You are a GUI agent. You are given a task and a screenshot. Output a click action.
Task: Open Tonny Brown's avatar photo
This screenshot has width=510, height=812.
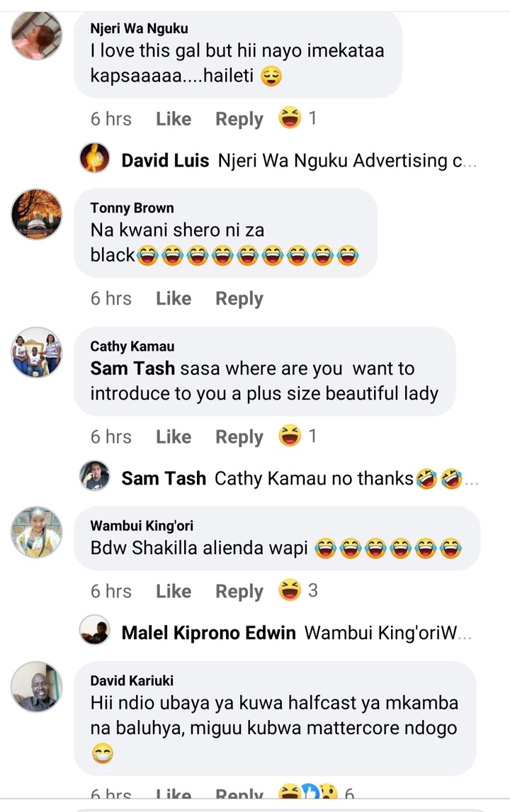tap(37, 214)
